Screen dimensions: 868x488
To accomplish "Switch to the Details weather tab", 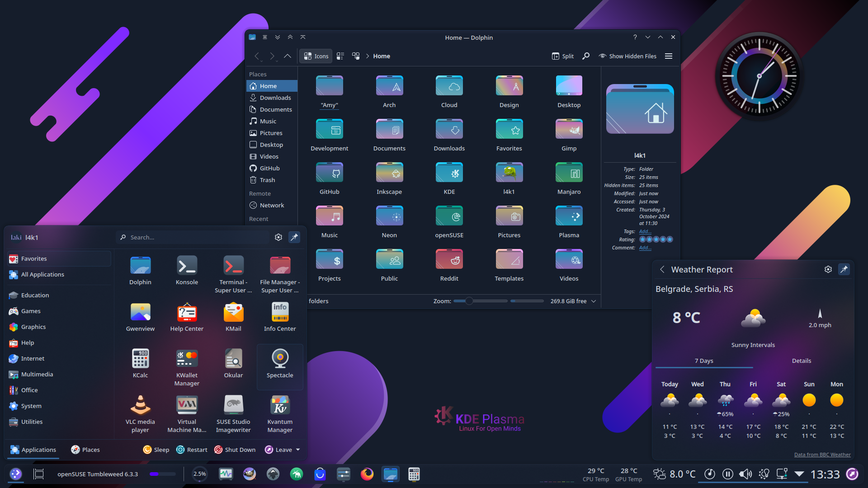I will 802,361.
